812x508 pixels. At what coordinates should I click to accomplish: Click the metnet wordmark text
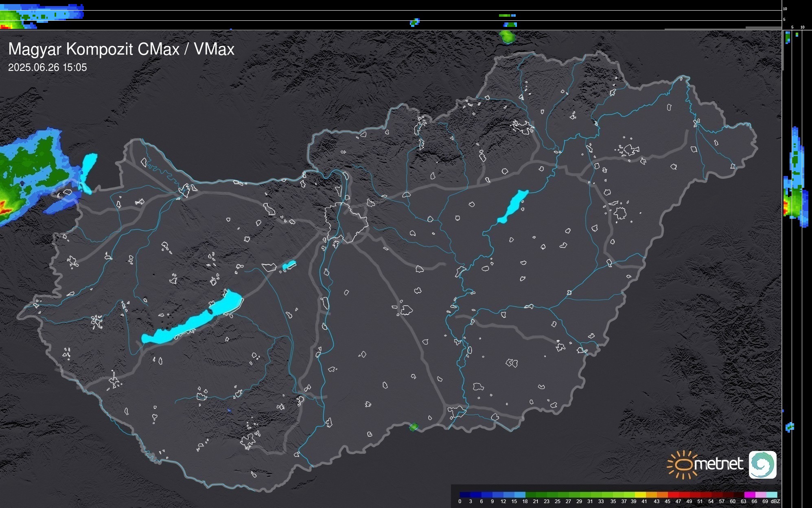pyautogui.click(x=718, y=464)
